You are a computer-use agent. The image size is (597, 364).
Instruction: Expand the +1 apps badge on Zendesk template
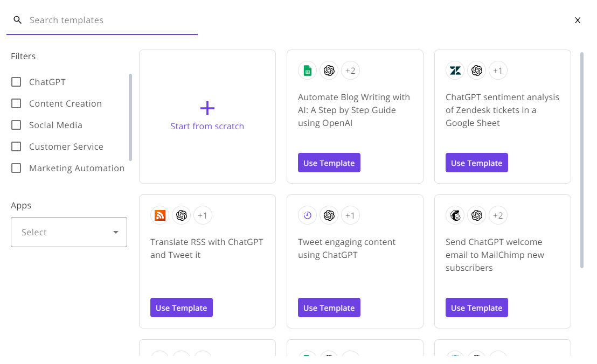point(498,71)
